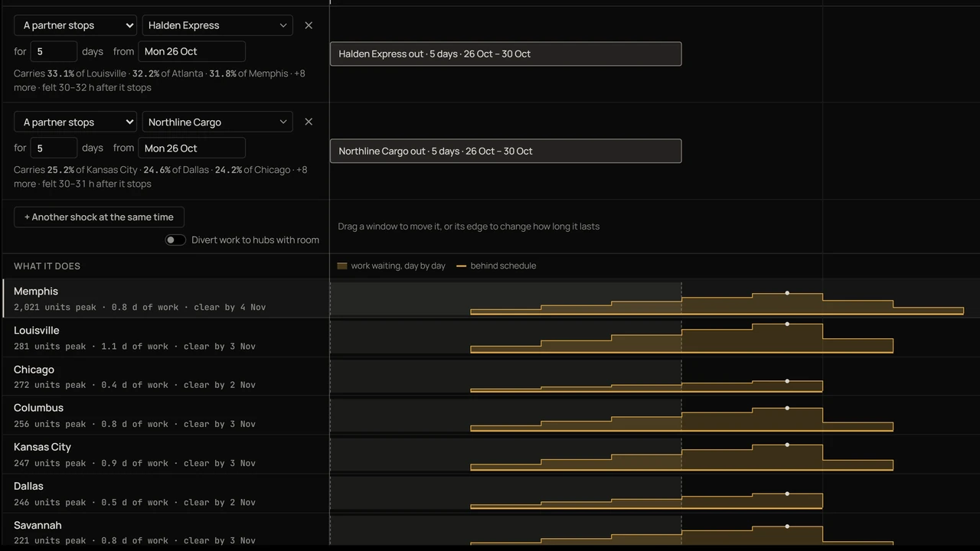This screenshot has width=980, height=551.
Task: Open the Halden Express partner dropdown
Action: point(217,25)
